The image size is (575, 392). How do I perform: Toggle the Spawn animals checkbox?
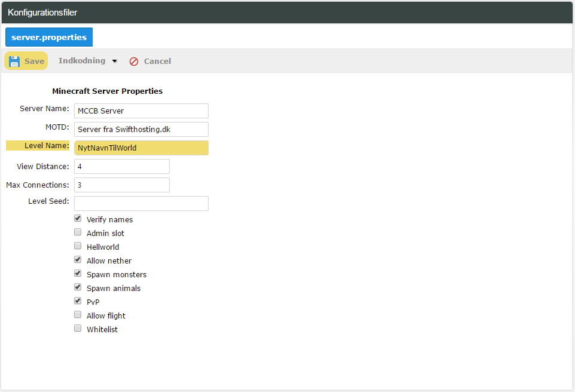78,287
